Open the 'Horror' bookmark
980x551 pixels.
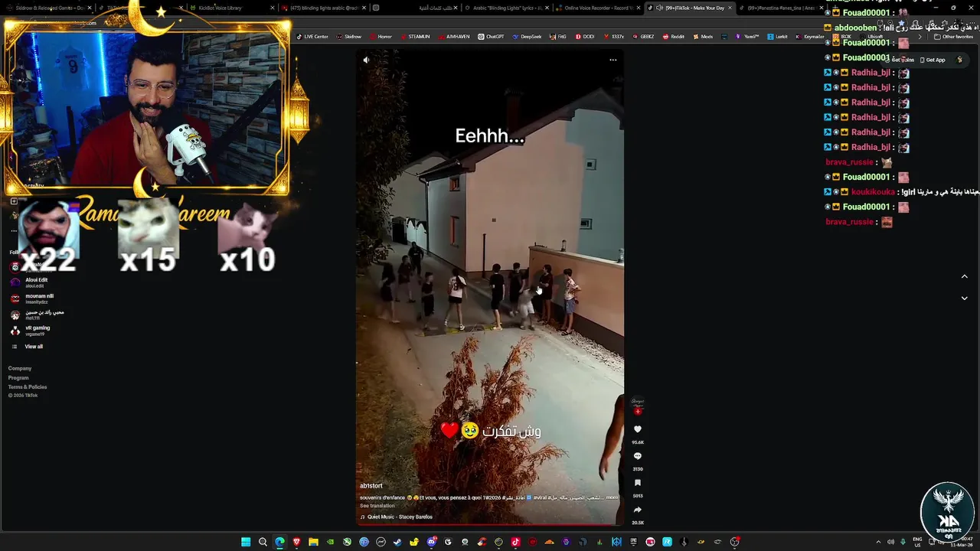click(381, 37)
